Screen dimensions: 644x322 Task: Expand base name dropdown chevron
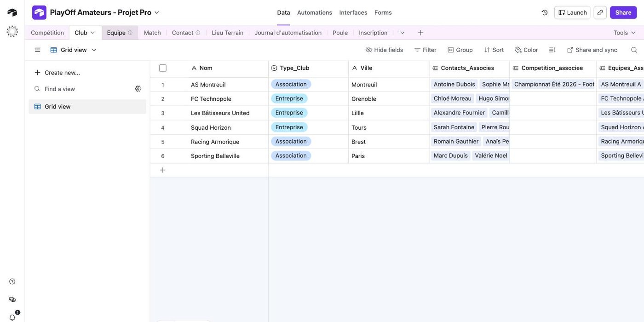tap(157, 12)
